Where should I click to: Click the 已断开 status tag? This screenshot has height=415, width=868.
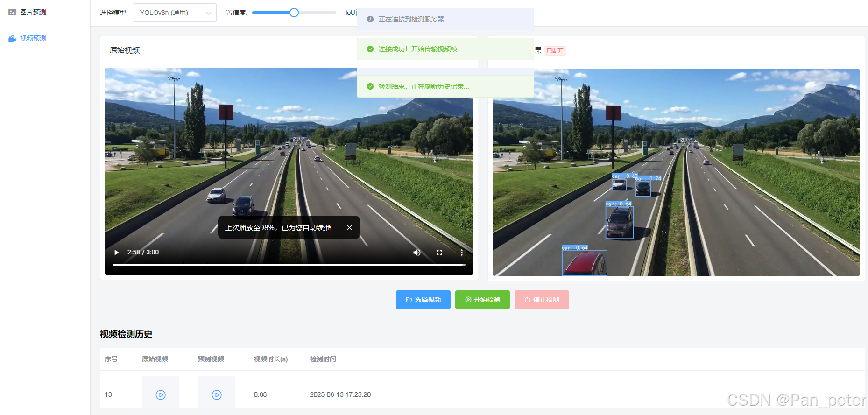tap(555, 51)
